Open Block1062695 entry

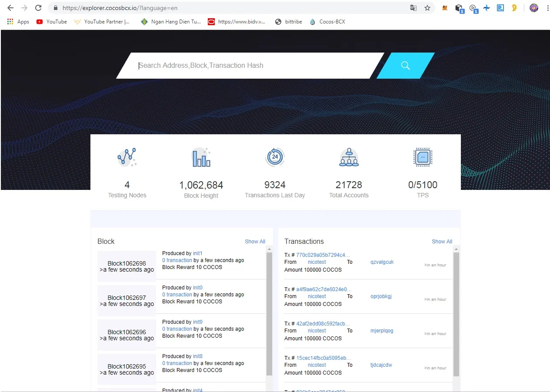[127, 369]
